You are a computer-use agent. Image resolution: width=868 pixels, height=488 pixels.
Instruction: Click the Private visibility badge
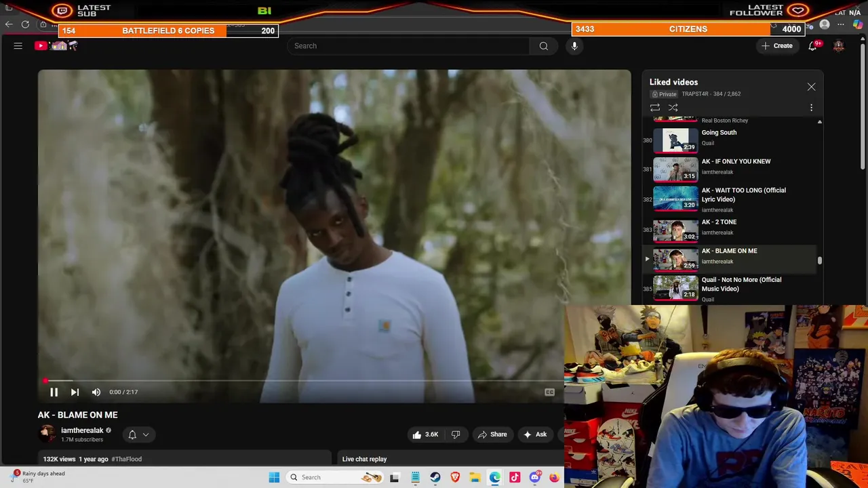point(664,94)
